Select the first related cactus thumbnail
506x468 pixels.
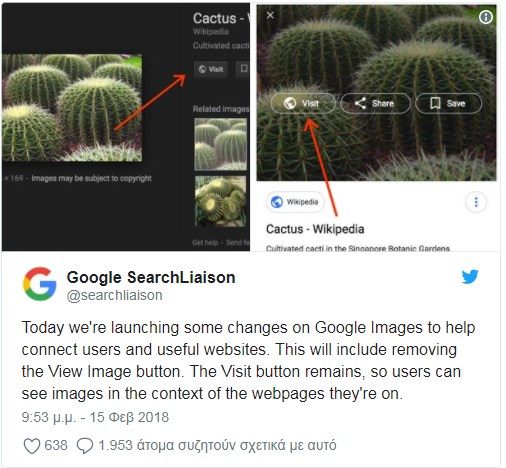(x=221, y=144)
